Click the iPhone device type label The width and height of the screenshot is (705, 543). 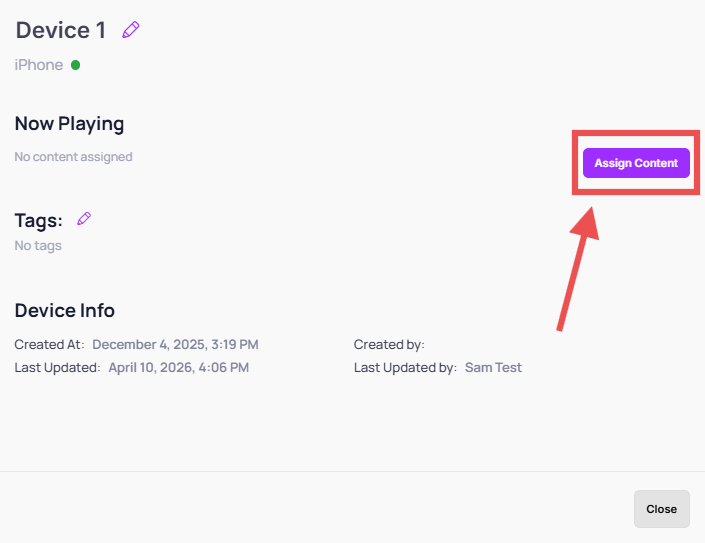39,65
